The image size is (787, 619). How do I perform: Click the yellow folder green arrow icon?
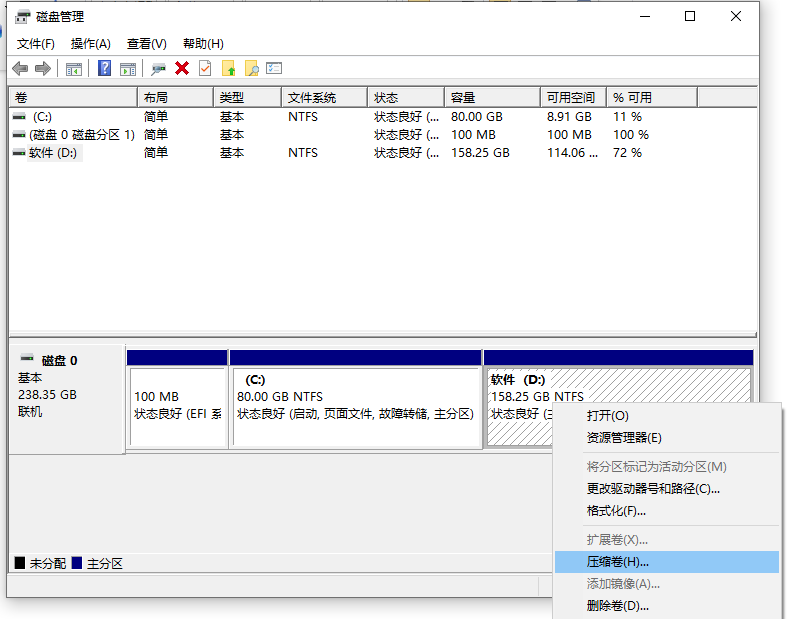229,68
